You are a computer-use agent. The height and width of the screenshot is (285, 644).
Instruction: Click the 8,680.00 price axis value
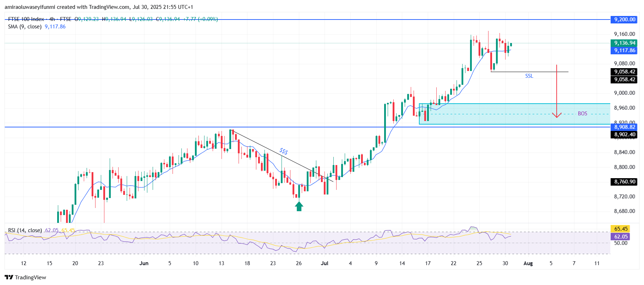pos(624,211)
